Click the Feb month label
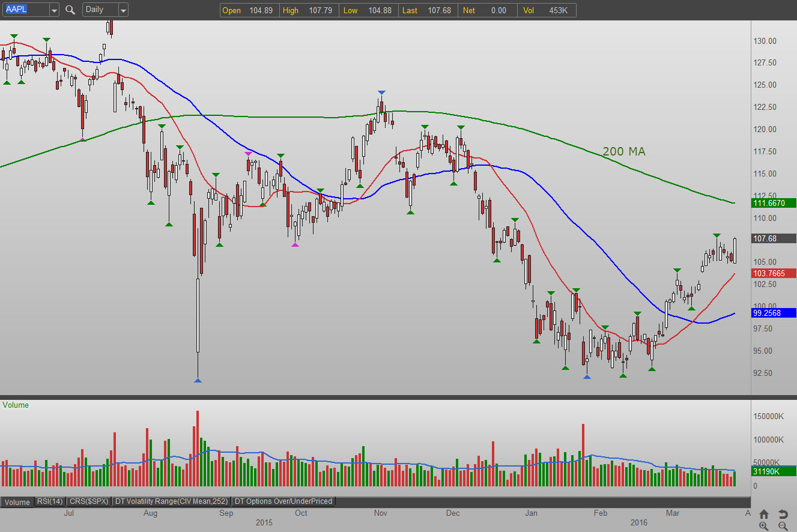The image size is (797, 532). tap(601, 513)
